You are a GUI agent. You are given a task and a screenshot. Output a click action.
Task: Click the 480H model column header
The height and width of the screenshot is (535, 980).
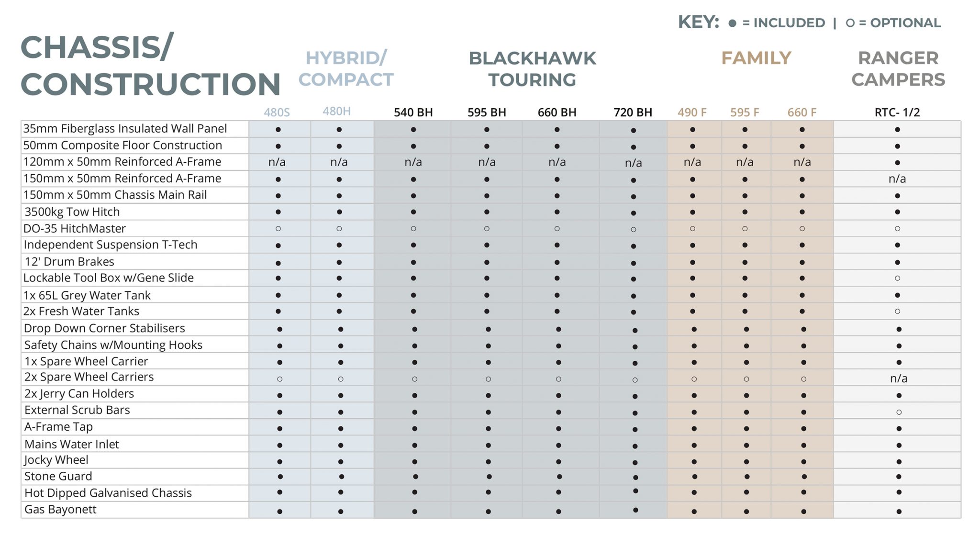(336, 111)
